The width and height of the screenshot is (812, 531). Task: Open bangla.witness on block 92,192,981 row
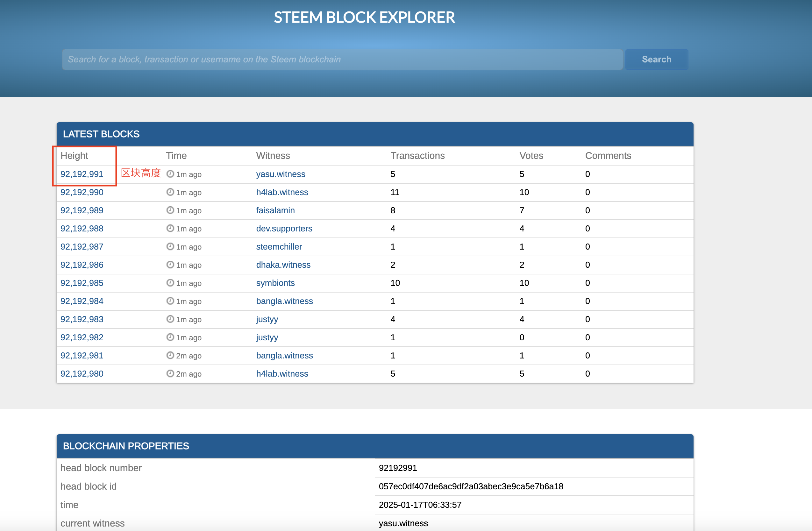pyautogui.click(x=285, y=355)
